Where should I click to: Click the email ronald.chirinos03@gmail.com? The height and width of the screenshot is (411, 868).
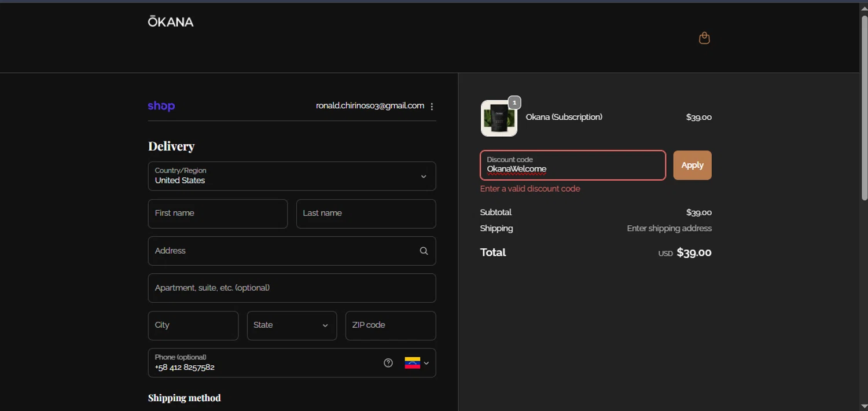pos(370,106)
